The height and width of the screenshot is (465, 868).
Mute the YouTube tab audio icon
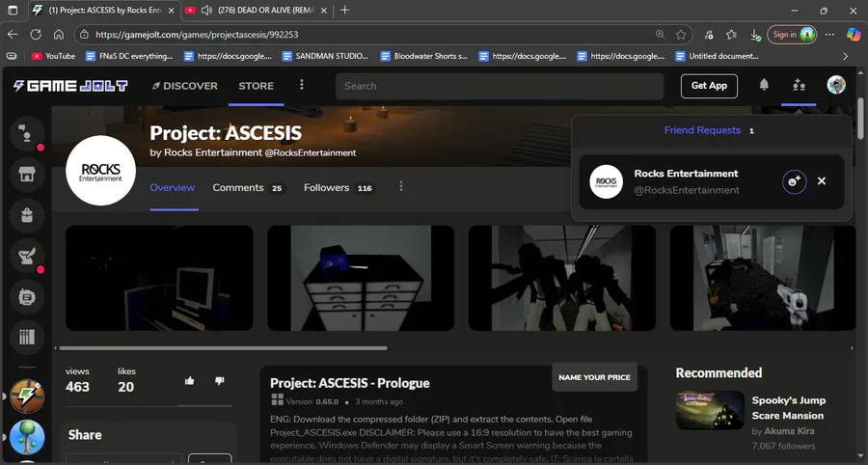click(206, 10)
